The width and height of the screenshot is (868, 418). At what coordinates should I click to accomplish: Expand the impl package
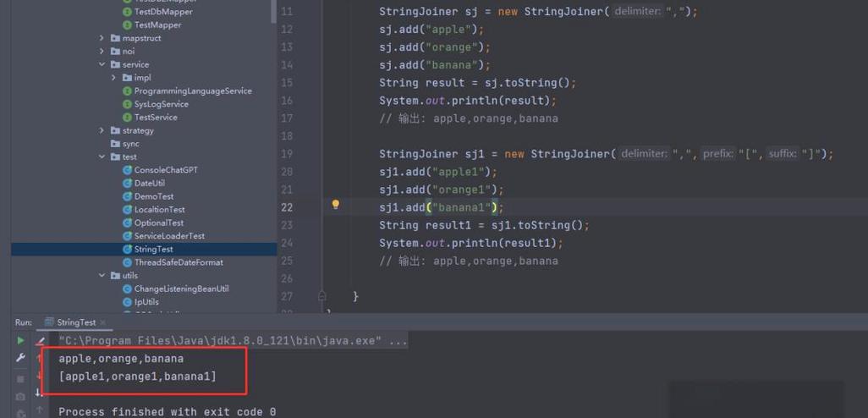point(114,78)
